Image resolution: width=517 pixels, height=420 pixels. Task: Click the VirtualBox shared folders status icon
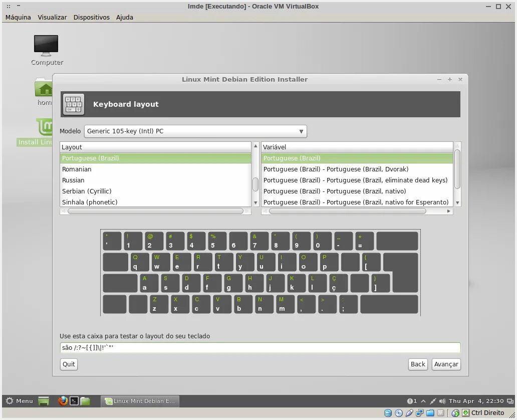coord(430,413)
